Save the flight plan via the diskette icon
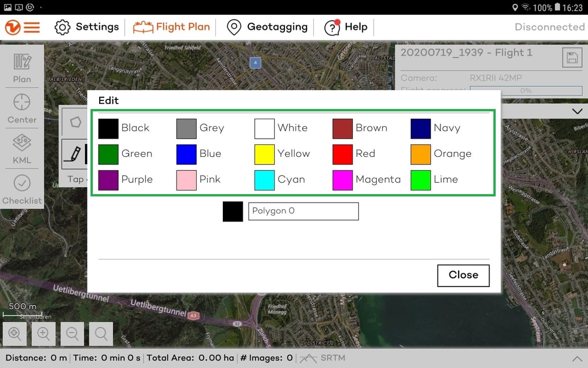Image resolution: width=588 pixels, height=368 pixels. (x=572, y=57)
